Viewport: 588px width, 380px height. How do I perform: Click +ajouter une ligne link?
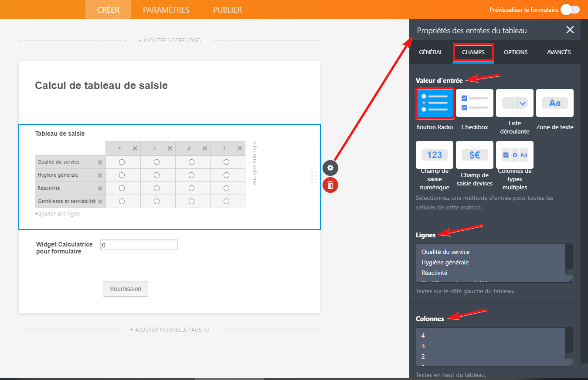point(58,214)
